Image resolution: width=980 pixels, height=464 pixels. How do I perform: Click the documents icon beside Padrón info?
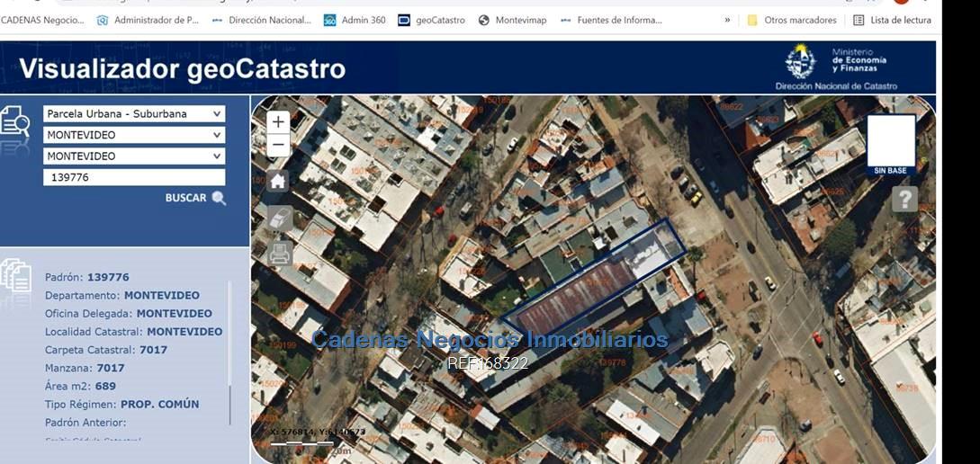tap(16, 277)
